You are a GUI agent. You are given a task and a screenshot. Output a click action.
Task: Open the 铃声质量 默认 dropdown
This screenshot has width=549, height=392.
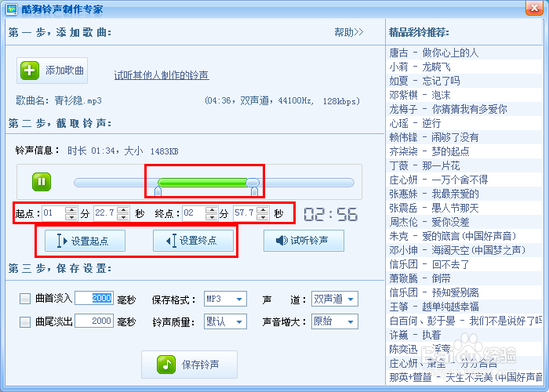pos(226,321)
